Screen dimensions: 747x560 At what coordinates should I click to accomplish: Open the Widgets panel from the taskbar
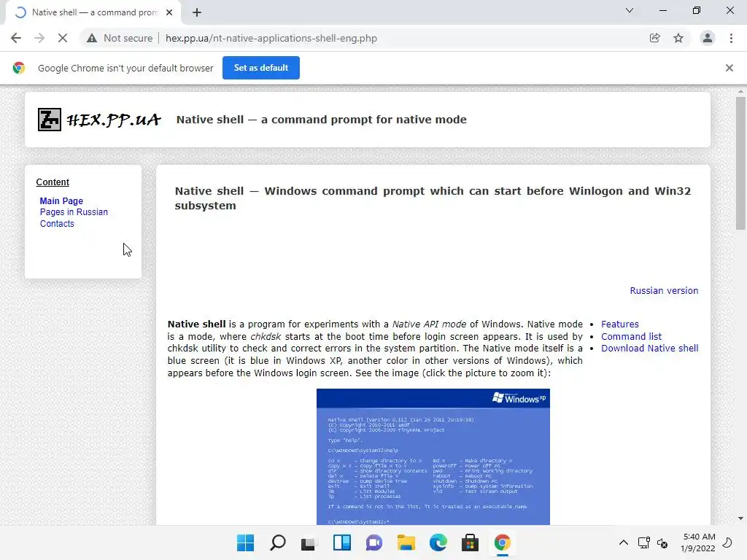coord(342,542)
